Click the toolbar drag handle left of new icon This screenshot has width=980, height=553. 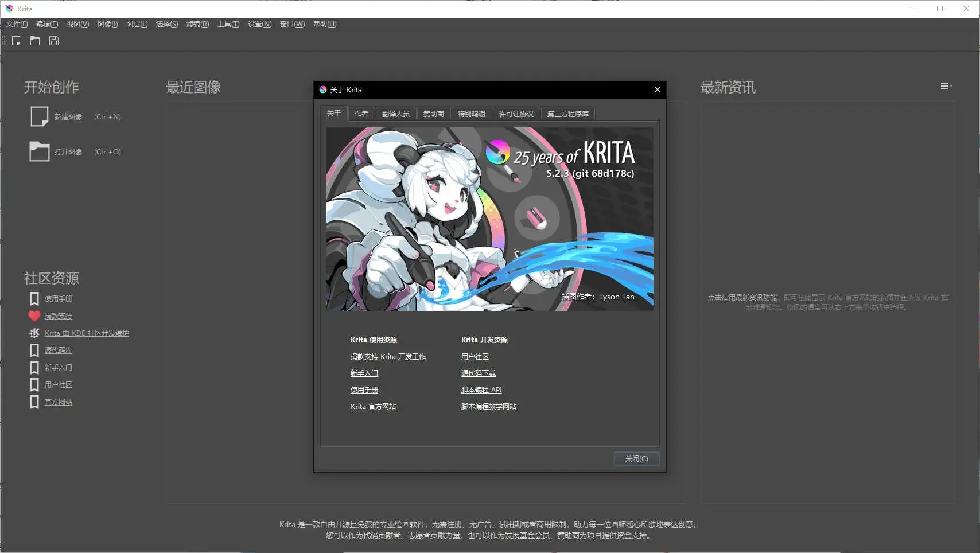point(4,41)
